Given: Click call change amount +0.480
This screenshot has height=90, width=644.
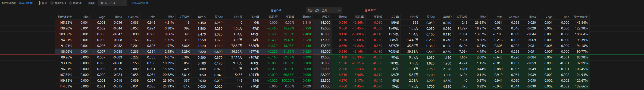Looking at the screenshot, I should (272, 34).
